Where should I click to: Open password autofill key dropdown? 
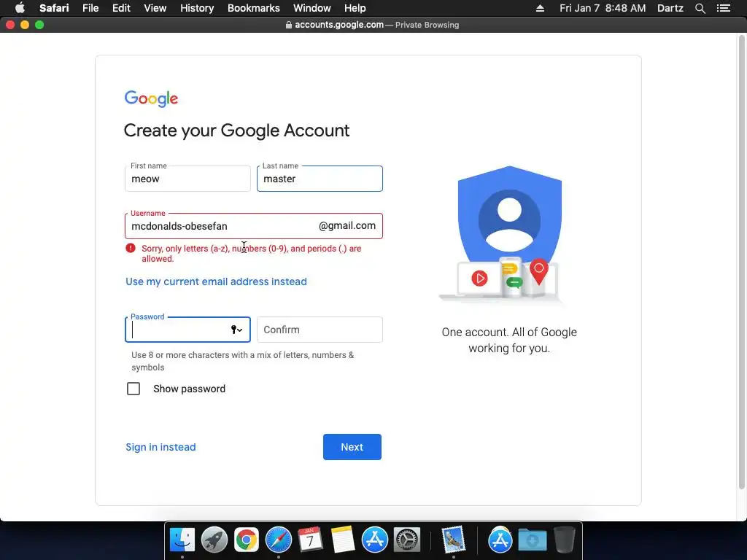pos(237,330)
